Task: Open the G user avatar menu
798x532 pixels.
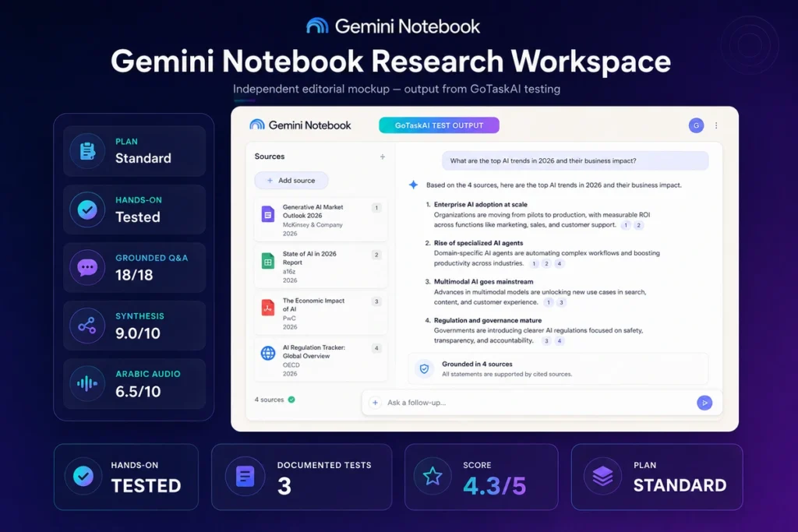Action: coord(696,125)
